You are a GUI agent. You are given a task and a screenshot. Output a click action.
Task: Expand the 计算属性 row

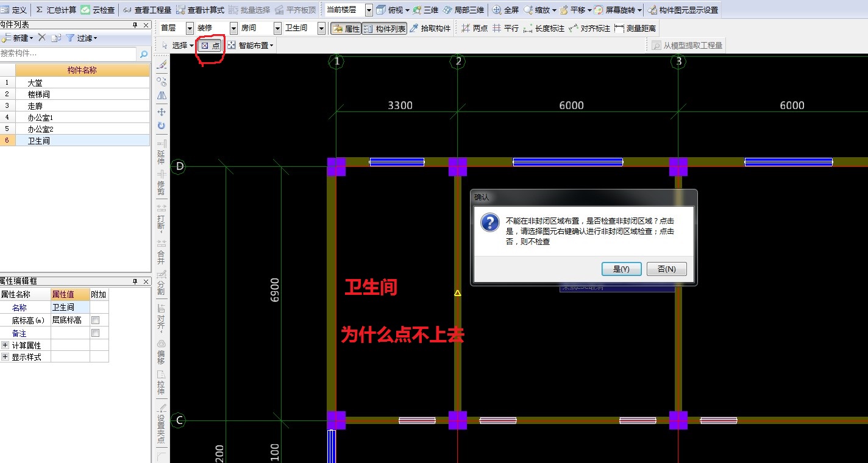(5, 345)
